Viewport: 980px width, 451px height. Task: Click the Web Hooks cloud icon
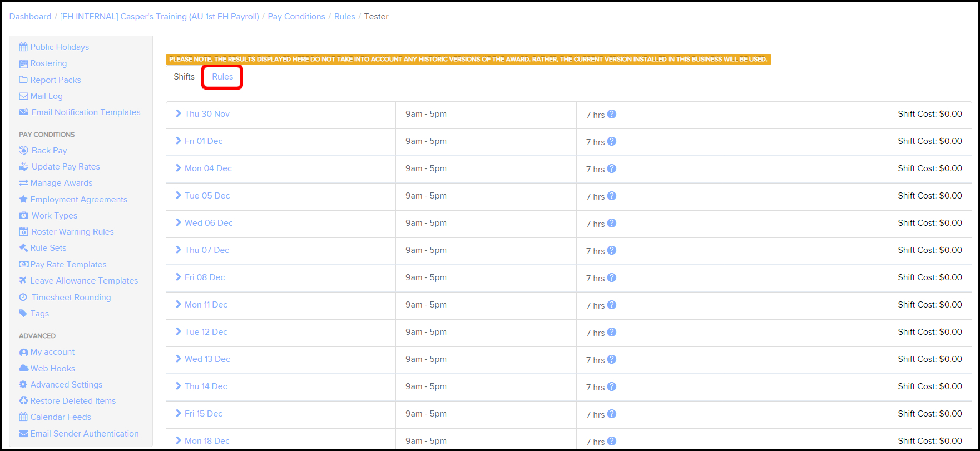pyautogui.click(x=23, y=368)
